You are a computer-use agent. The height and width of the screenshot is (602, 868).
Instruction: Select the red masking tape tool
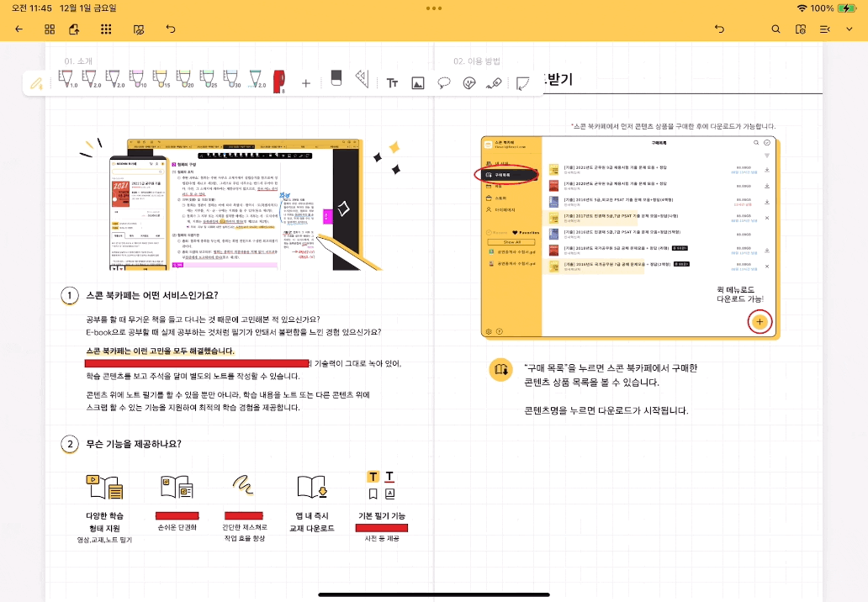pyautogui.click(x=279, y=82)
